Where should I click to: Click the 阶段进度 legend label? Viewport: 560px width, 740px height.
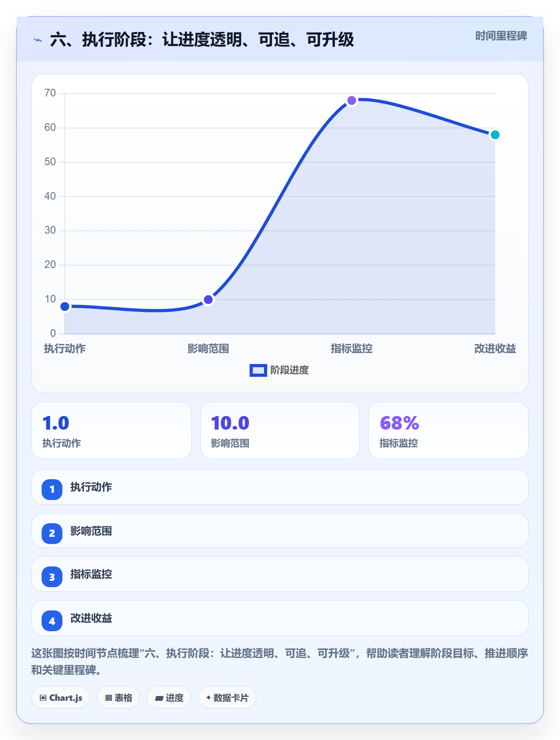coord(290,370)
